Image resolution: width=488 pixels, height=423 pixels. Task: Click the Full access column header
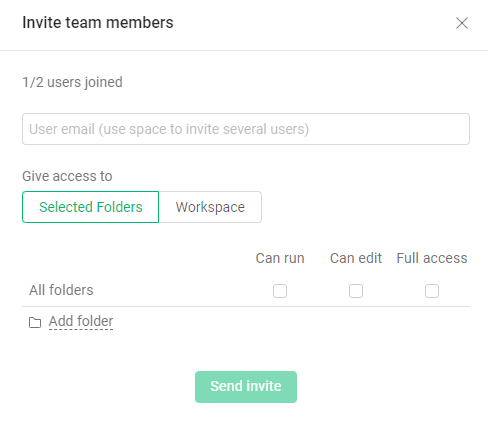[432, 258]
